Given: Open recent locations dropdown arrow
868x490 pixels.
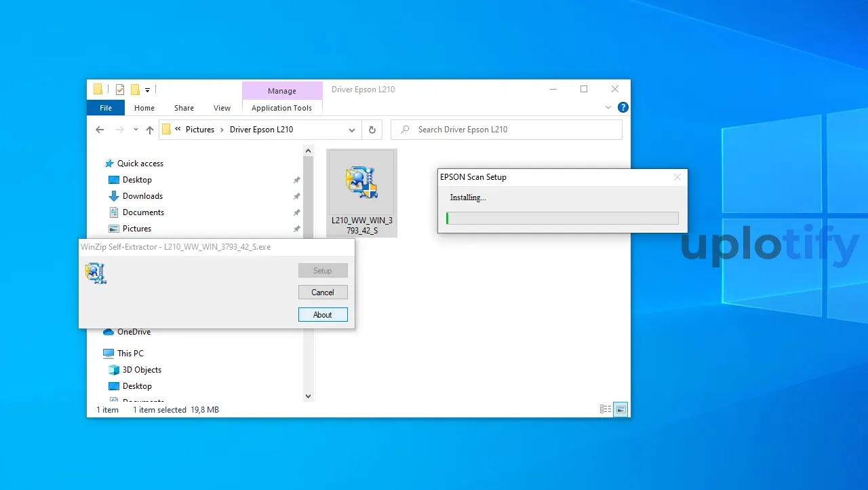Looking at the screenshot, I should 136,130.
